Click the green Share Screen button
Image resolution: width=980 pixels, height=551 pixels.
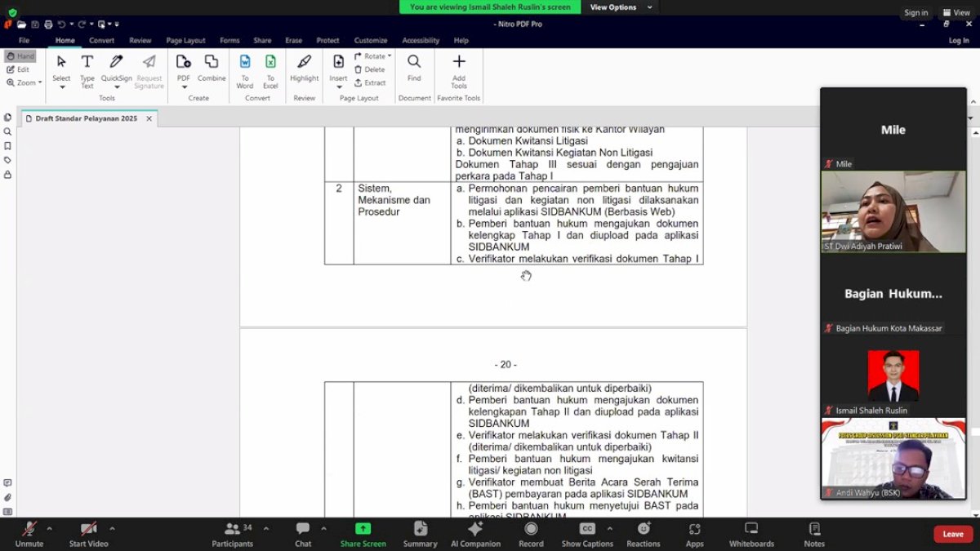363,535
